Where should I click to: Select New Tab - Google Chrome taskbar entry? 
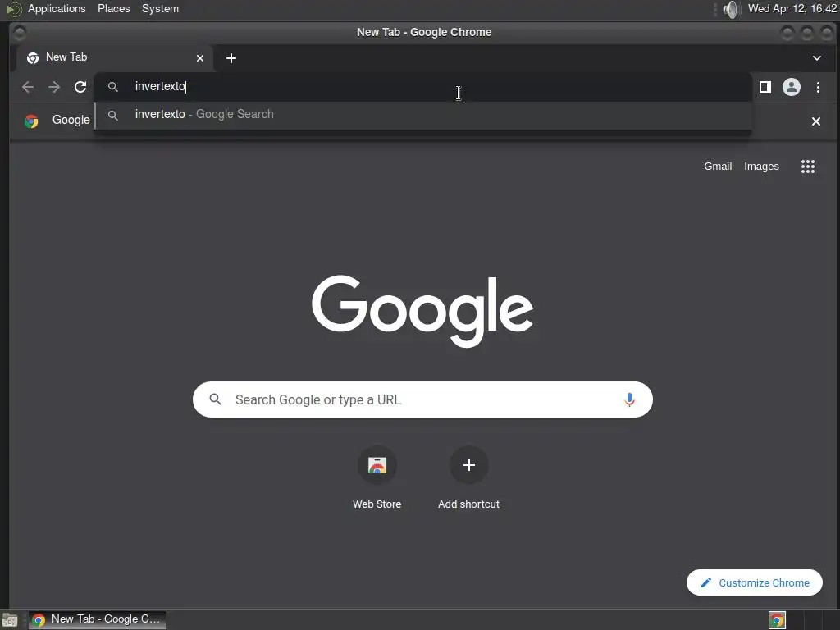[x=97, y=620]
